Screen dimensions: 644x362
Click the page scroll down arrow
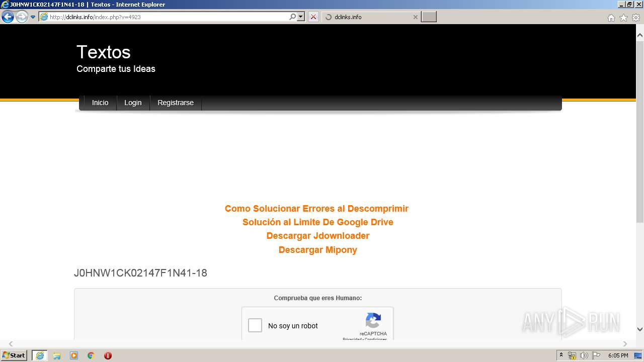640,329
